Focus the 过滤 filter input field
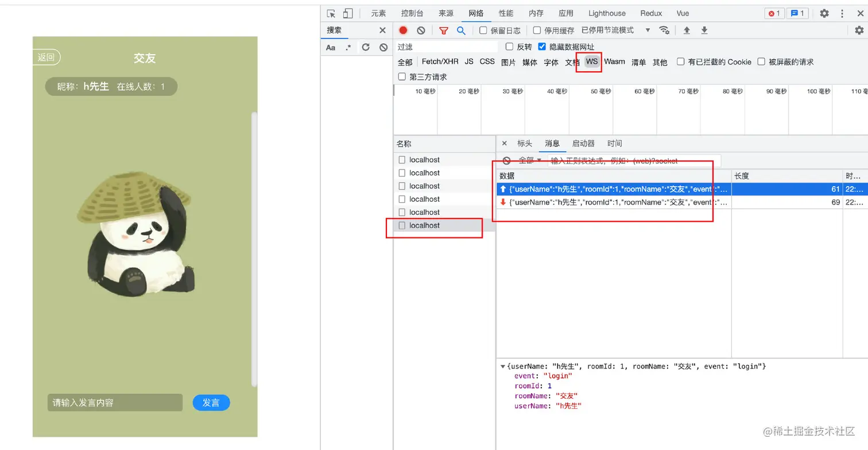Viewport: 868px width, 450px height. (447, 47)
